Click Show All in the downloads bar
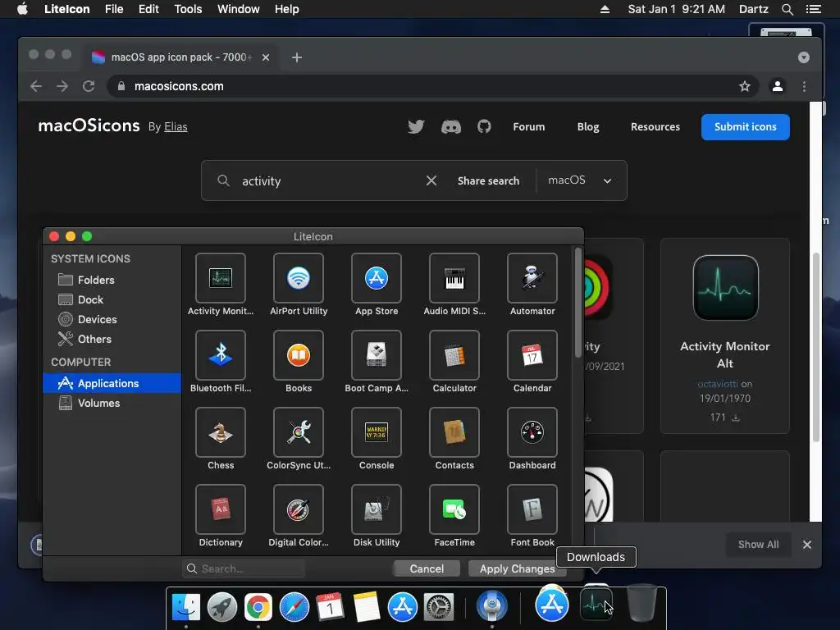840x630 pixels. click(758, 545)
